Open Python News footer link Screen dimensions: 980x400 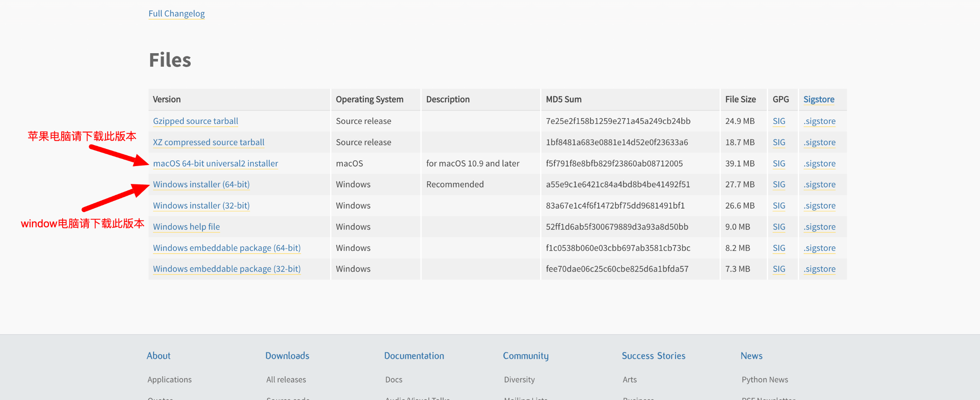(x=764, y=380)
